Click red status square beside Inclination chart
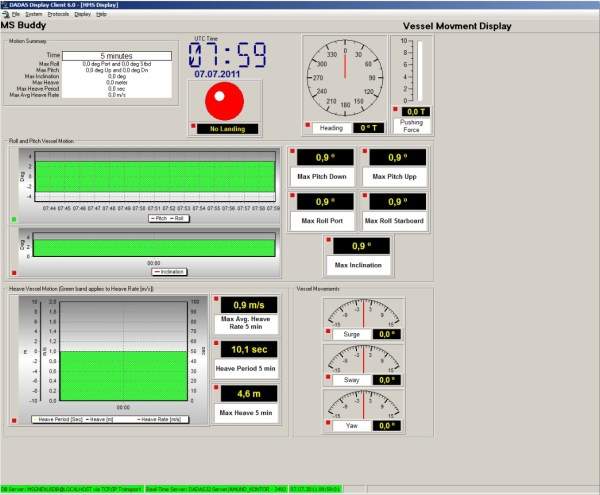600x495 pixels. click(x=13, y=272)
